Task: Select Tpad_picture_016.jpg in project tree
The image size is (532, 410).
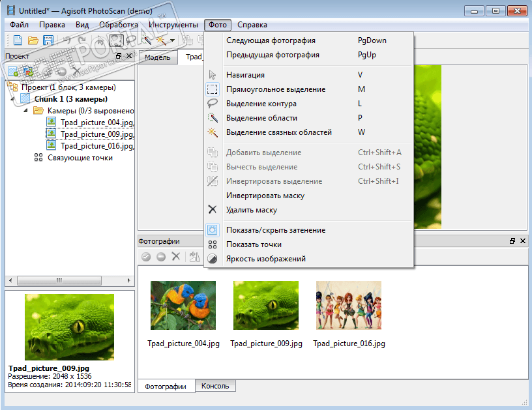Action: pyautogui.click(x=90, y=146)
